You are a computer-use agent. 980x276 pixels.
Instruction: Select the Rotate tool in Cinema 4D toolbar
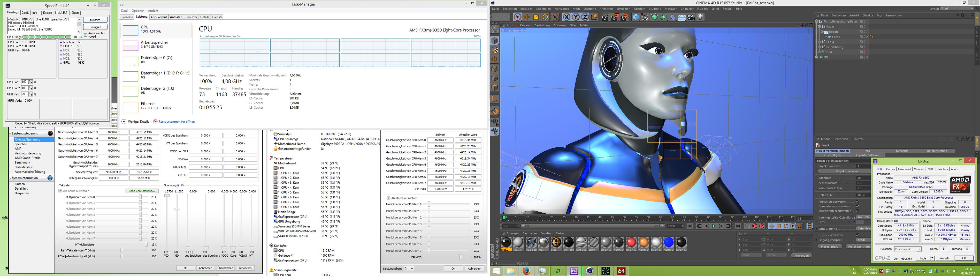[x=545, y=17]
